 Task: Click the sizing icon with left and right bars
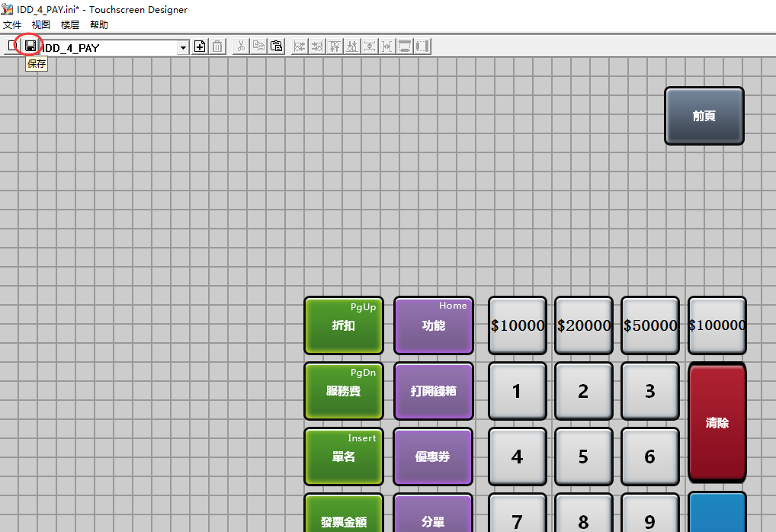422,46
